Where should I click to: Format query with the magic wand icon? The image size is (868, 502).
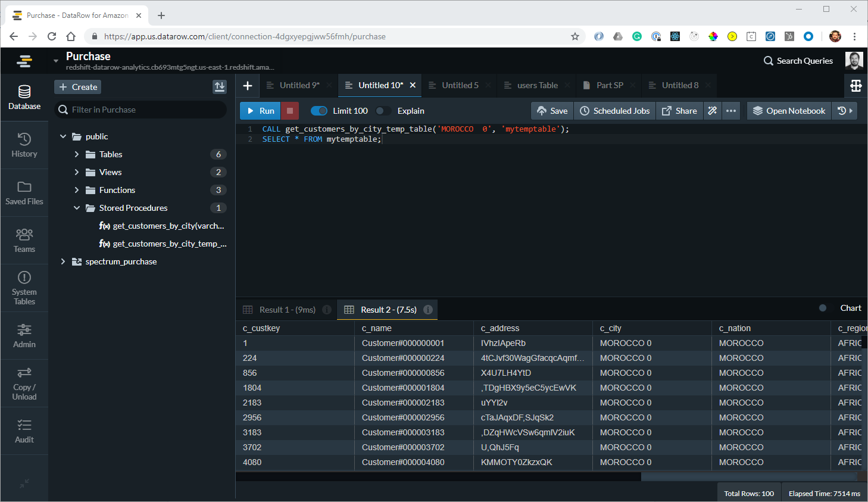coord(712,110)
